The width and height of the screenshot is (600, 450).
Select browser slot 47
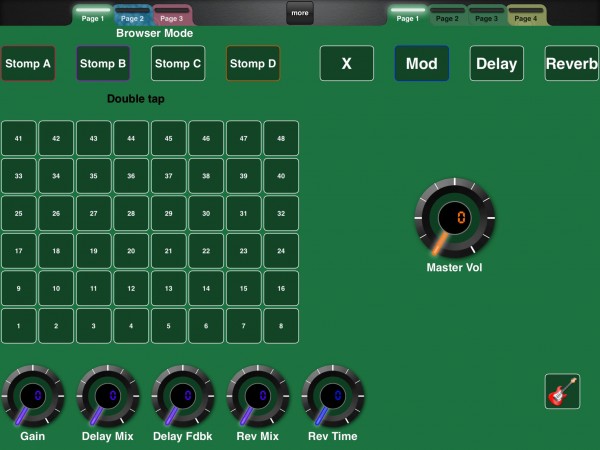coord(244,139)
